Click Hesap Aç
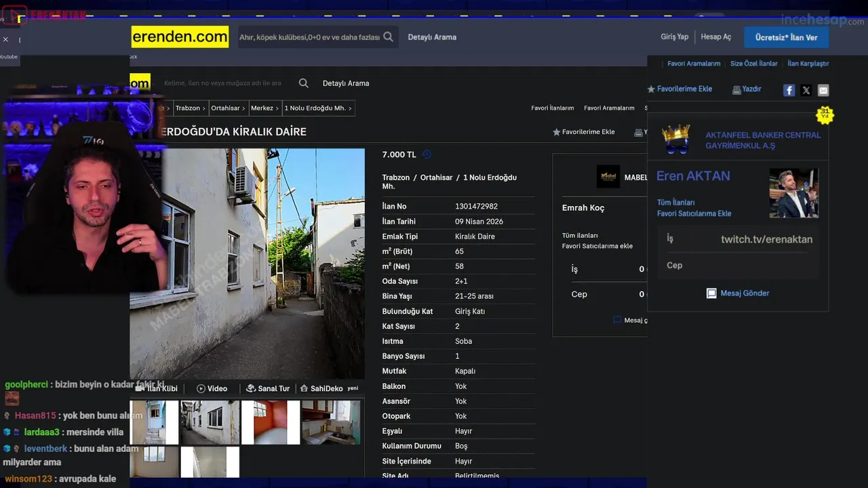Image resolution: width=868 pixels, height=488 pixels. (716, 37)
